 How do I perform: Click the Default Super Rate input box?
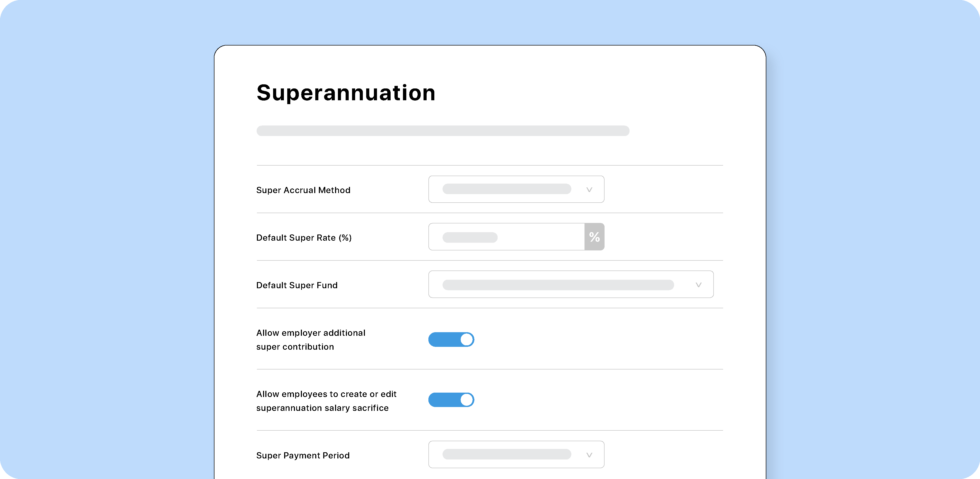pos(506,237)
